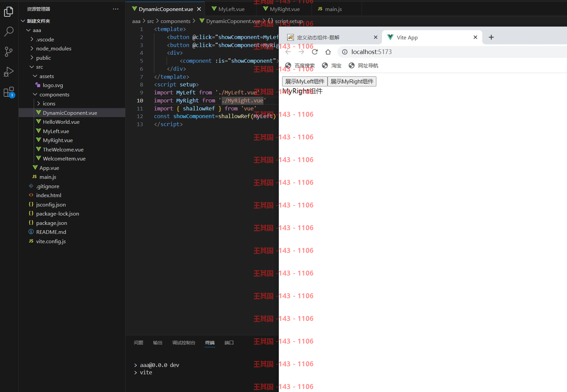567x392 pixels.
Task: Open main.js in the file tree
Action: (x=72, y=177)
